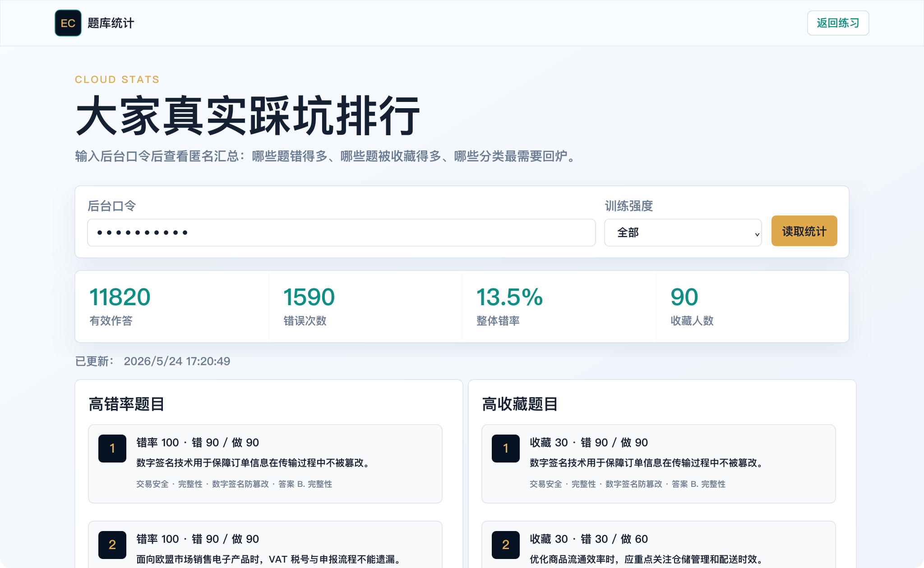The height and width of the screenshot is (568, 924).
Task: Click the 返回练习 button
Action: click(x=838, y=23)
